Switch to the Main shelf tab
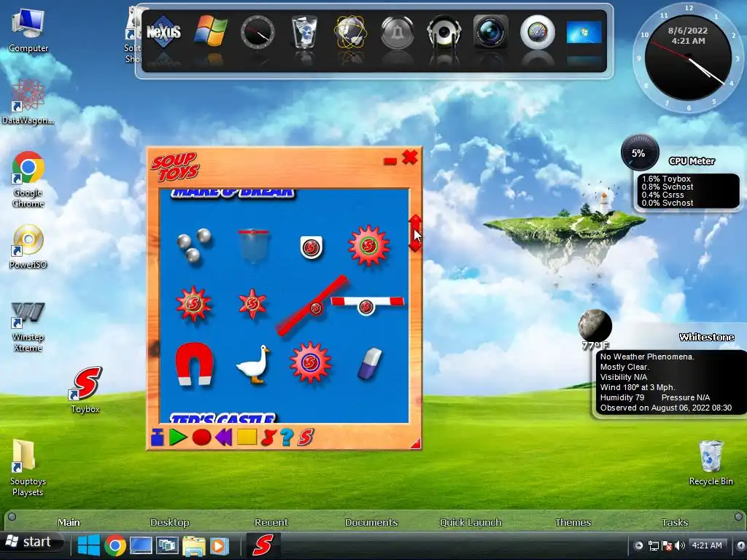 pyautogui.click(x=69, y=522)
